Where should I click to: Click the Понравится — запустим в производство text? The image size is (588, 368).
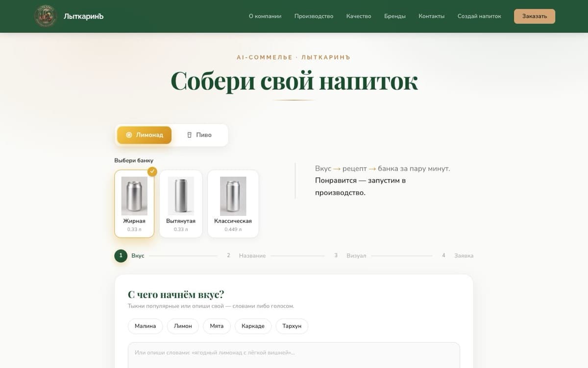tap(361, 186)
